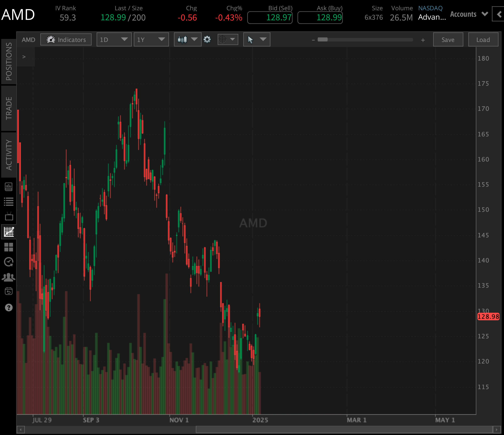Toggle the crosshair tool on the chart toolbar

coord(228,39)
